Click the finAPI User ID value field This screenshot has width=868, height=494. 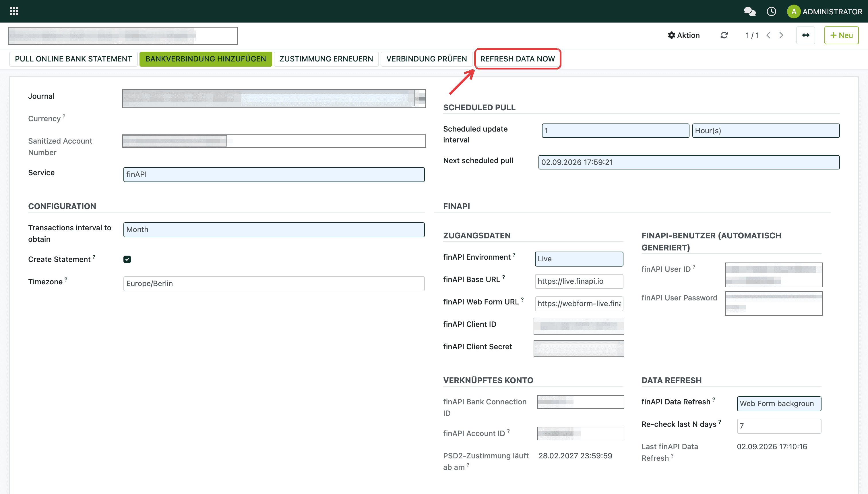(774, 275)
